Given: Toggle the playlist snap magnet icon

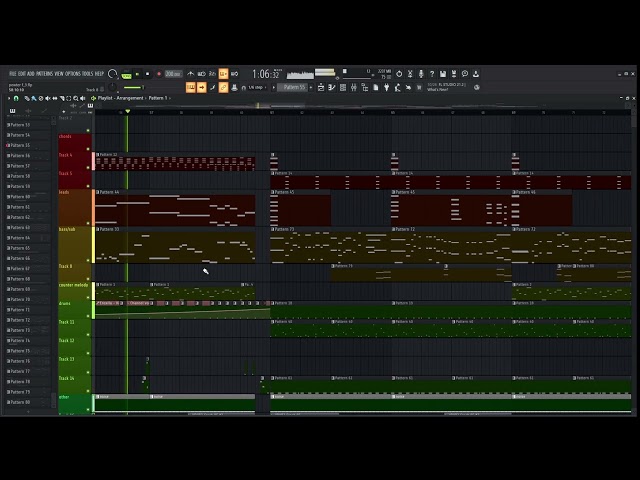Looking at the screenshot, I should pos(16,98).
